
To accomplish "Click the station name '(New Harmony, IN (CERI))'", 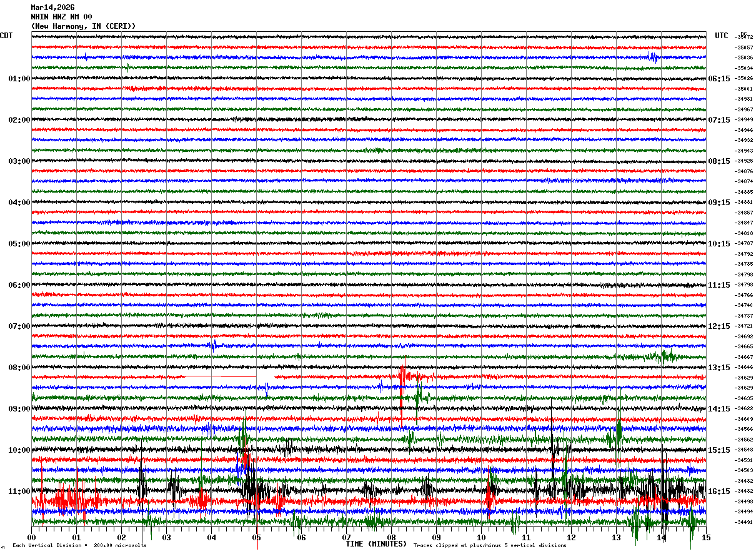I will (x=83, y=26).
